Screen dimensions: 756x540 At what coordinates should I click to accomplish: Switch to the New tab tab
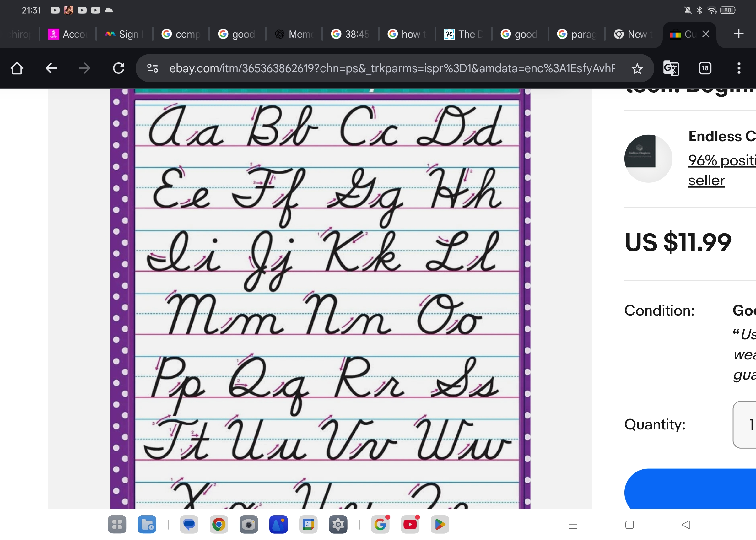(x=633, y=34)
